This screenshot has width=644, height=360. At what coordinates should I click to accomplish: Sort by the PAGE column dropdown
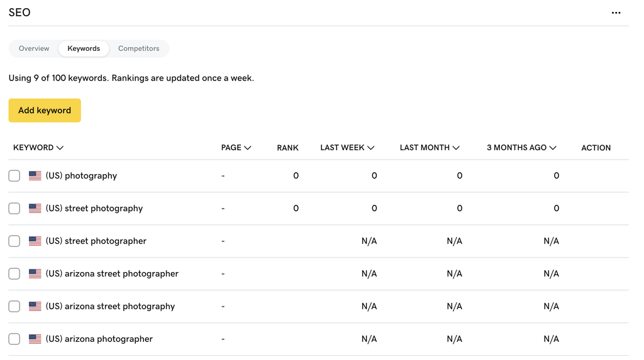point(236,148)
